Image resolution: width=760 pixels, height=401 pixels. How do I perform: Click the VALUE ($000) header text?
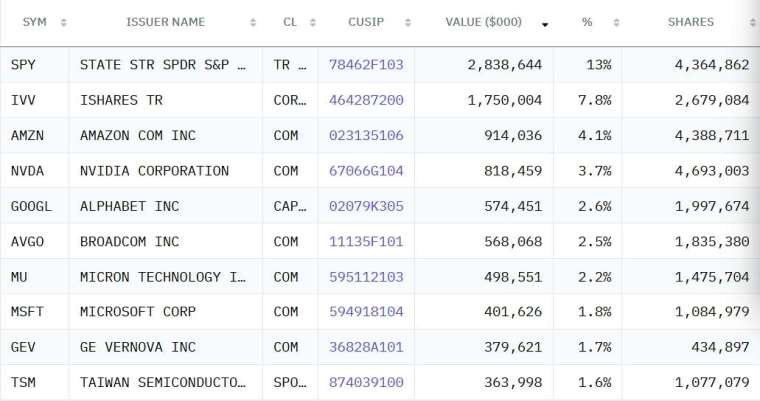[x=484, y=22]
